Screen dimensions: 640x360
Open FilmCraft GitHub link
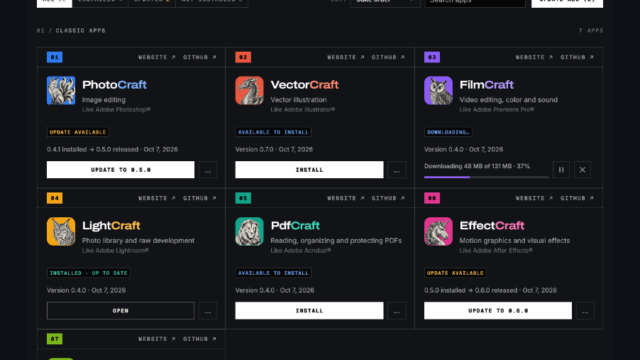pos(577,57)
